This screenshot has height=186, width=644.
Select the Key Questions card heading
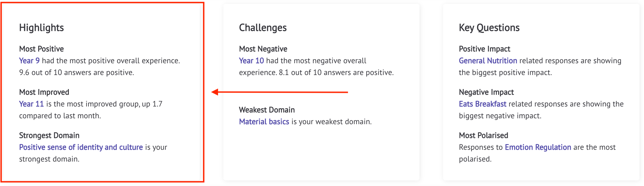489,28
